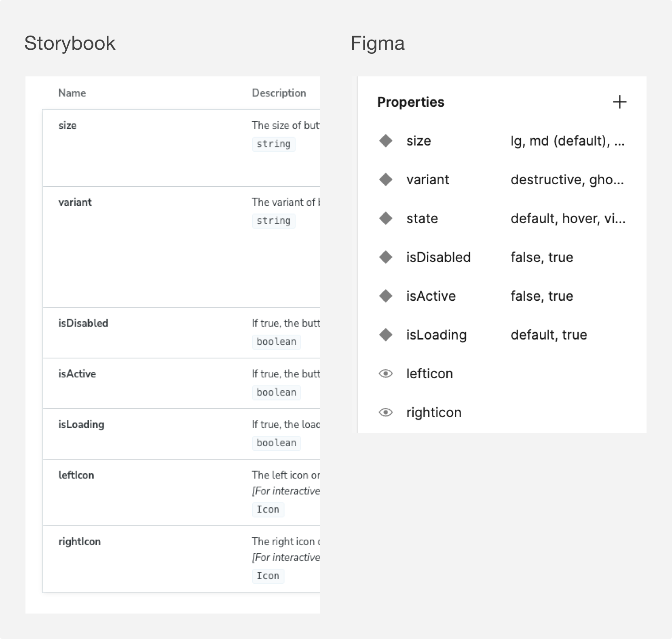Click the Name column header in Storybook
Screen dimensions: 672x639
point(72,93)
